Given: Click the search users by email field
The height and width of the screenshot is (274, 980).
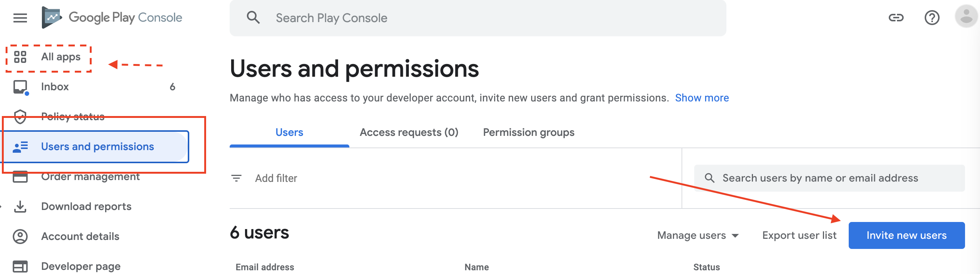Looking at the screenshot, I should point(829,178).
